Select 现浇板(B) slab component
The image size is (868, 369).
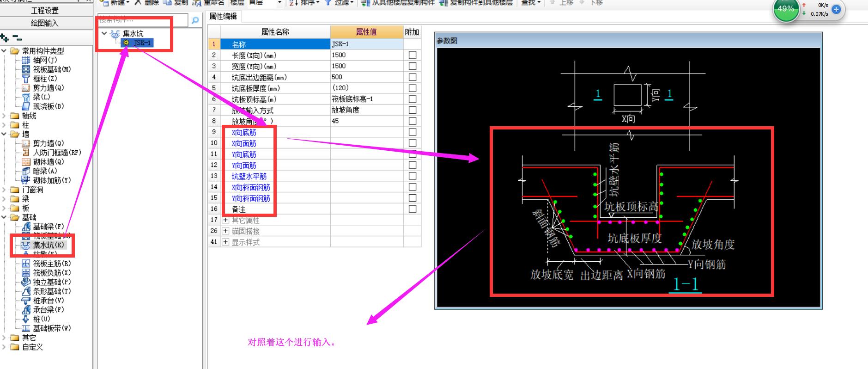48,106
